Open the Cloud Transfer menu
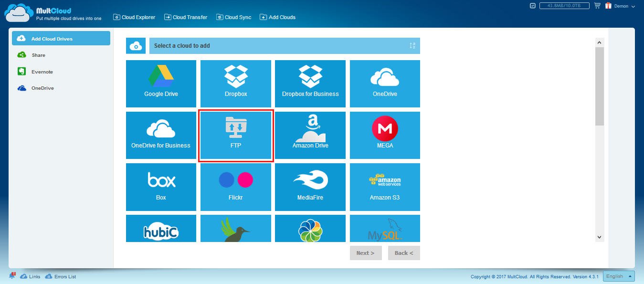644x284 pixels. click(x=186, y=17)
